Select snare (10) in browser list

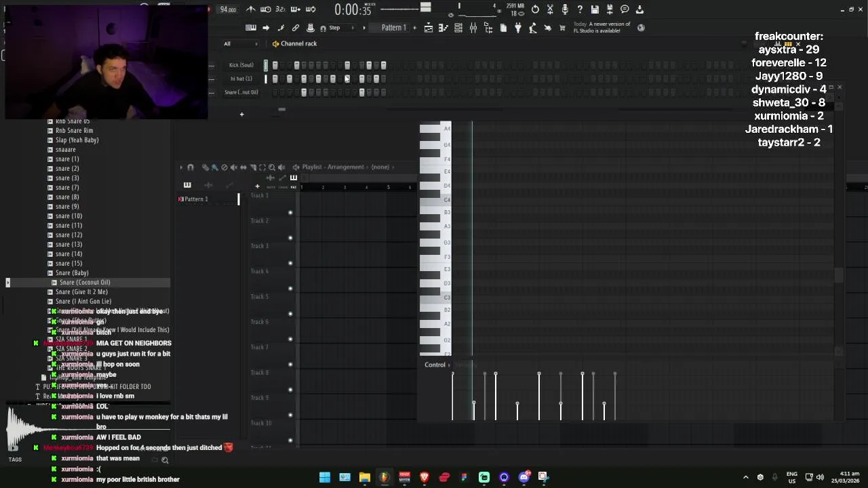click(68, 216)
